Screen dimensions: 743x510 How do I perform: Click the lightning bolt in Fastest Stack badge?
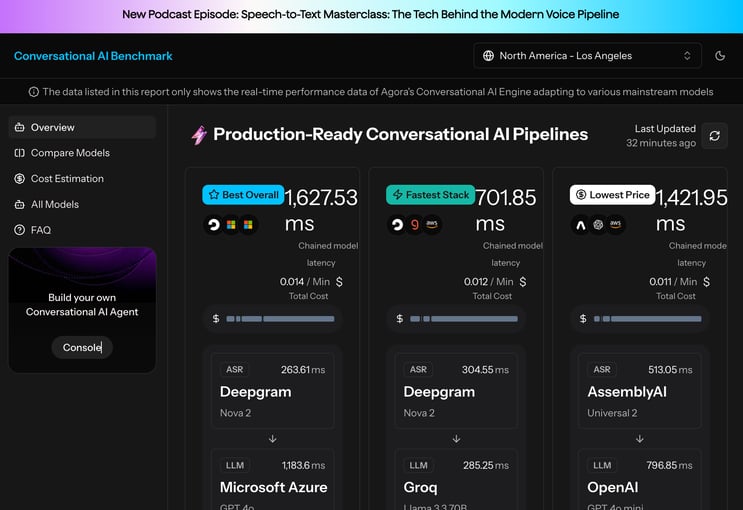(x=398, y=195)
